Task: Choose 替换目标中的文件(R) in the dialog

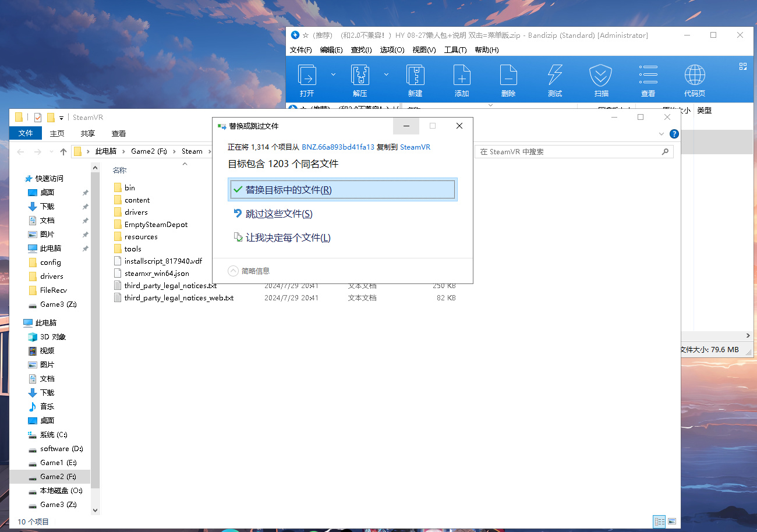Action: pos(342,190)
